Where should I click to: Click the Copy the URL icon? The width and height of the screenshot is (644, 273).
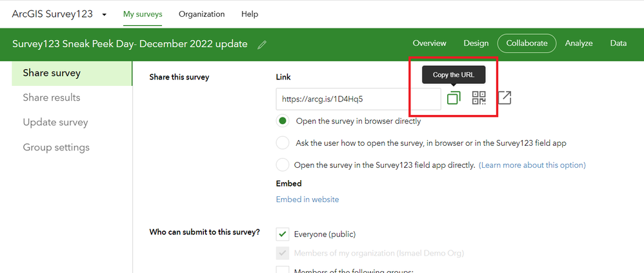454,98
